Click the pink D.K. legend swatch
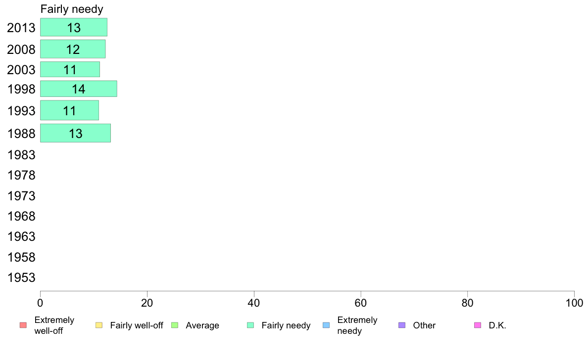Viewport: 588px width, 364px height. [x=478, y=325]
